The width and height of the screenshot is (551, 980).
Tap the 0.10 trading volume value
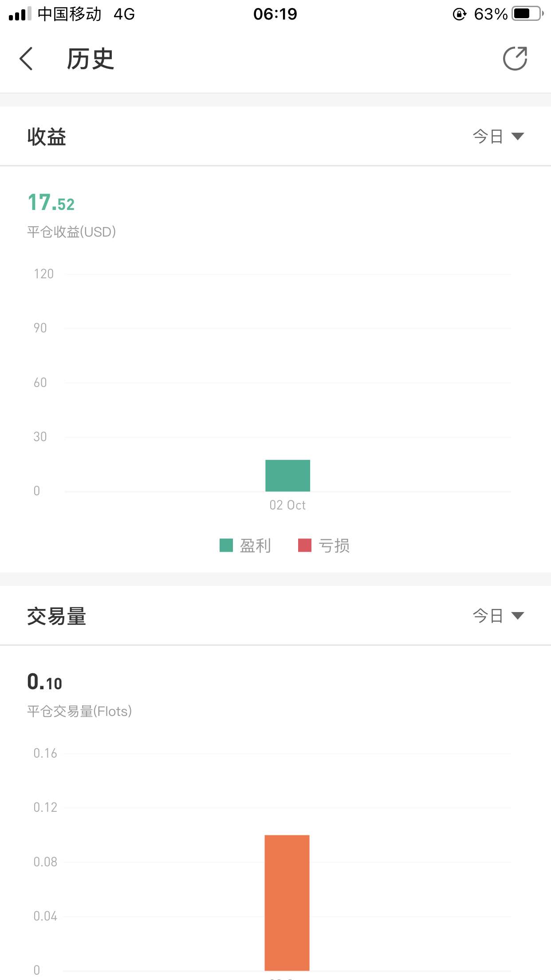[x=45, y=682]
